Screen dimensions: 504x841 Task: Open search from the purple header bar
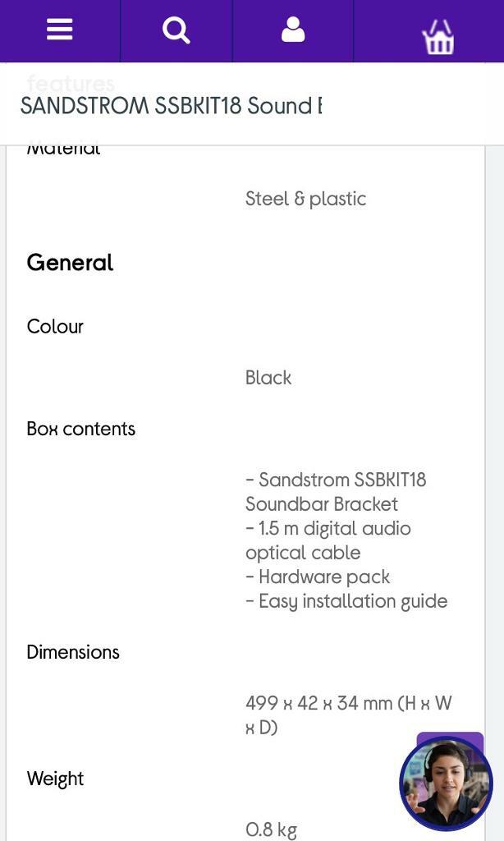point(176,30)
